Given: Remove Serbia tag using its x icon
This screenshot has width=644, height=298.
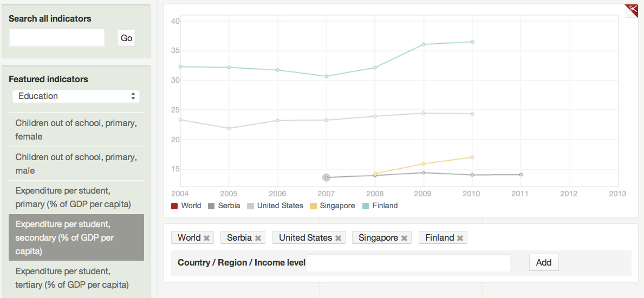Looking at the screenshot, I should point(258,238).
